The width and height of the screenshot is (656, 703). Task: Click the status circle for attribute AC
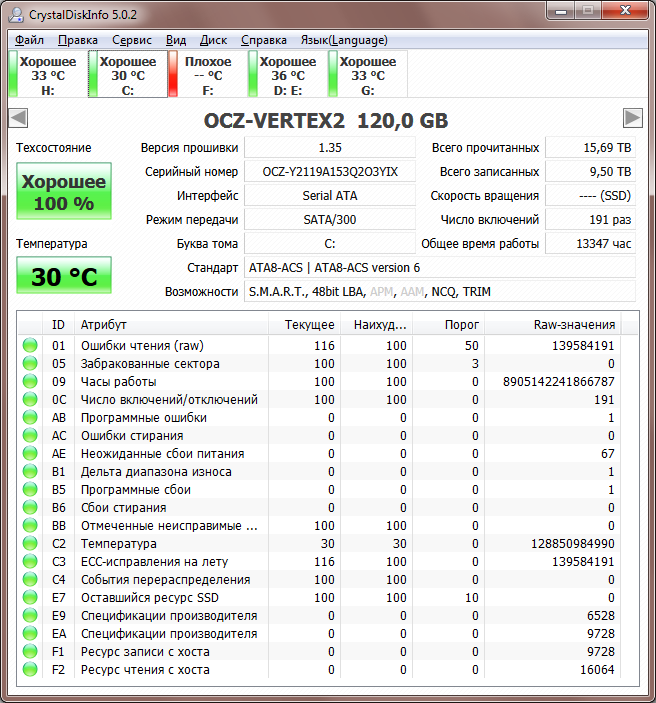pos(30,435)
